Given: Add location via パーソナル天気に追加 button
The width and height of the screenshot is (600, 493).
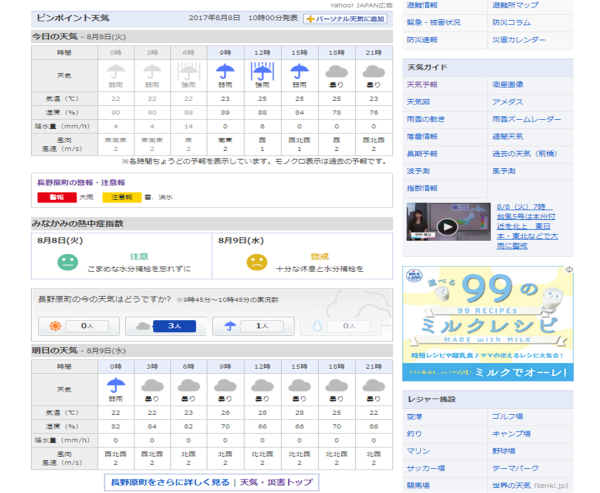Looking at the screenshot, I should pyautogui.click(x=345, y=19).
